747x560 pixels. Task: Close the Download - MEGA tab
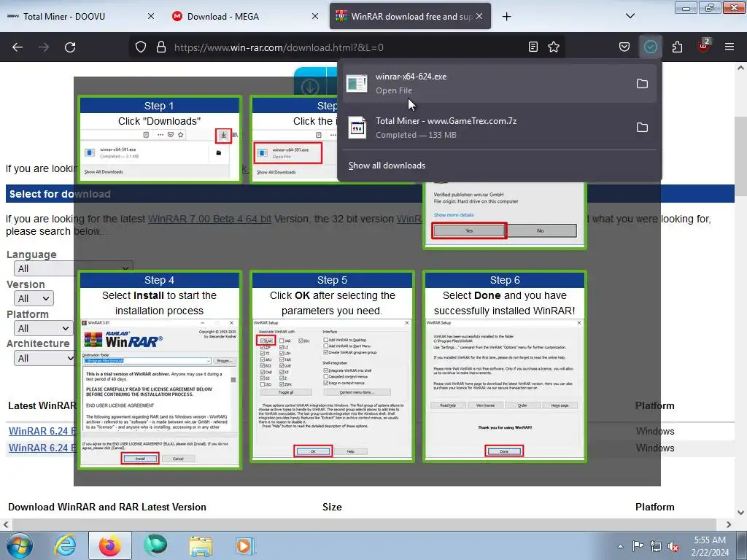(315, 16)
